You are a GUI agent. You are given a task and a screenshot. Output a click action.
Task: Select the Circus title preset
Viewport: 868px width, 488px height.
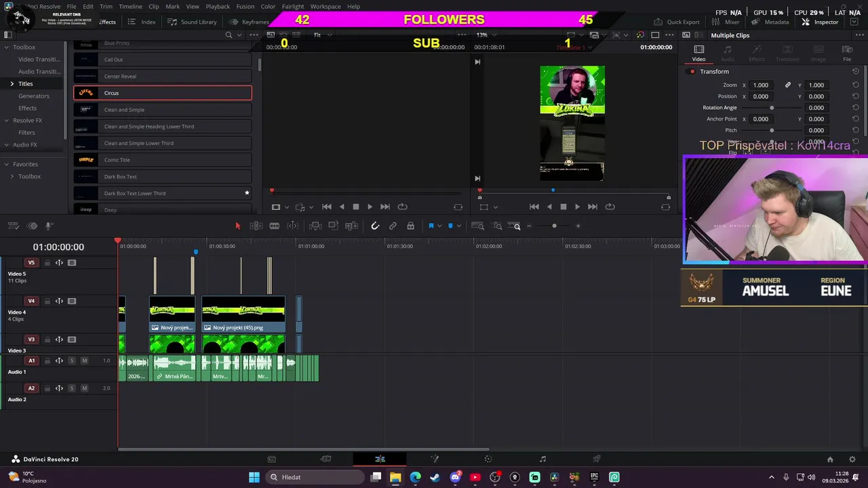click(x=163, y=93)
